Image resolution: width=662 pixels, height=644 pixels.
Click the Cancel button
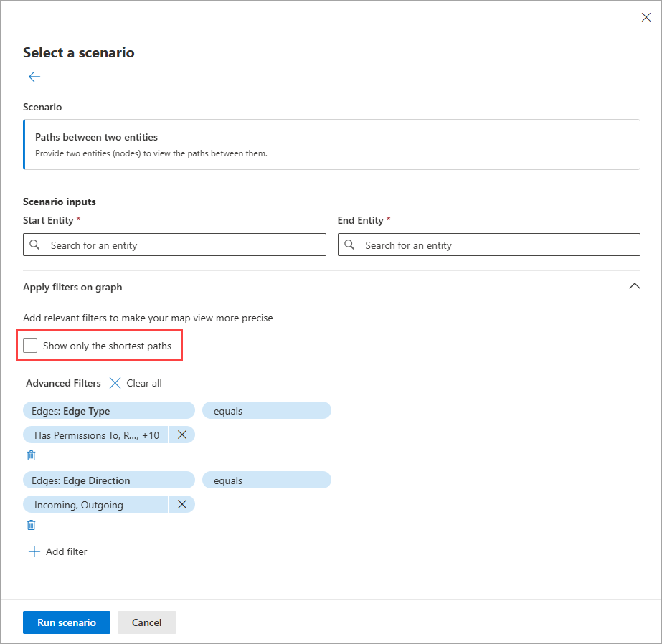click(146, 622)
